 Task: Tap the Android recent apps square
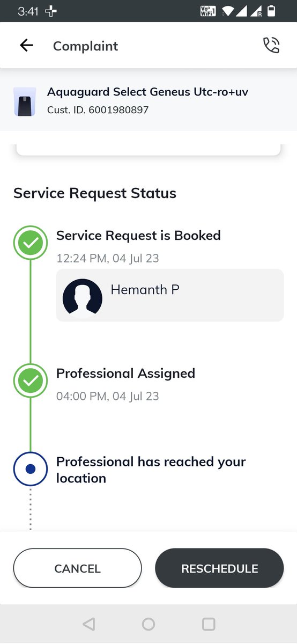209,624
